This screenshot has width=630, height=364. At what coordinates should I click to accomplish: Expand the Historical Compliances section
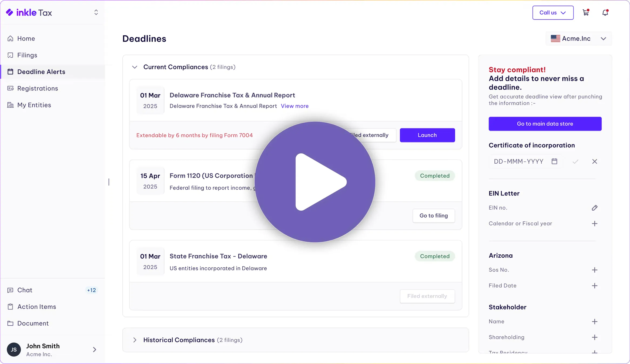pyautogui.click(x=135, y=340)
